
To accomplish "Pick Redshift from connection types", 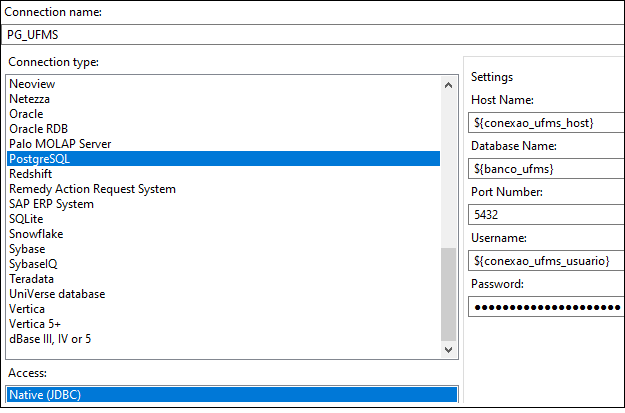I will [30, 174].
